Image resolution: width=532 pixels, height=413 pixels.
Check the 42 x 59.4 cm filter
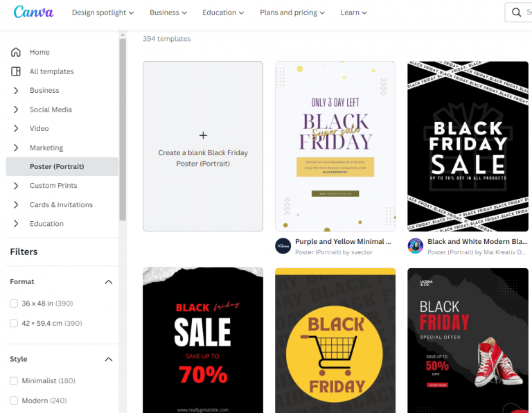(15, 323)
